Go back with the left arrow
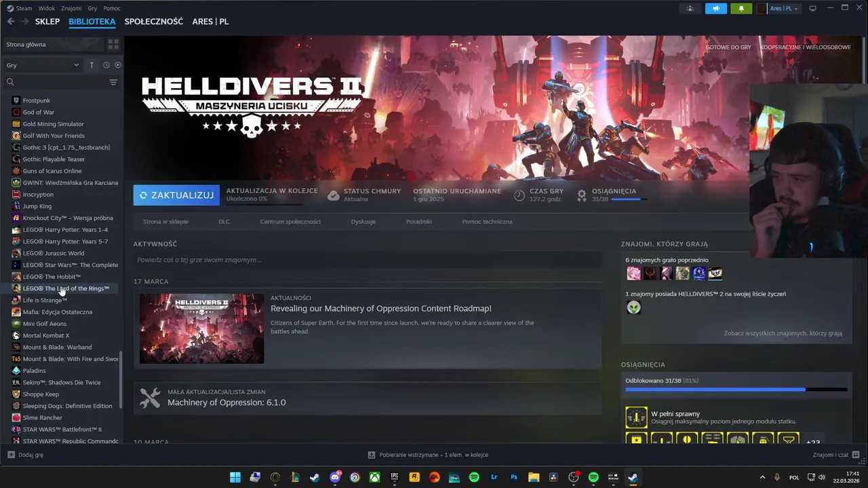 11,22
